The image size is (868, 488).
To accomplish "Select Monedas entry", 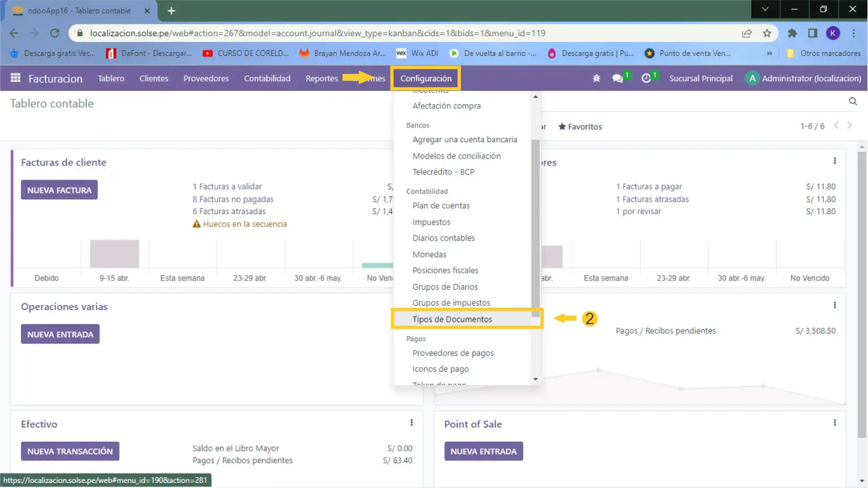I will tap(429, 254).
